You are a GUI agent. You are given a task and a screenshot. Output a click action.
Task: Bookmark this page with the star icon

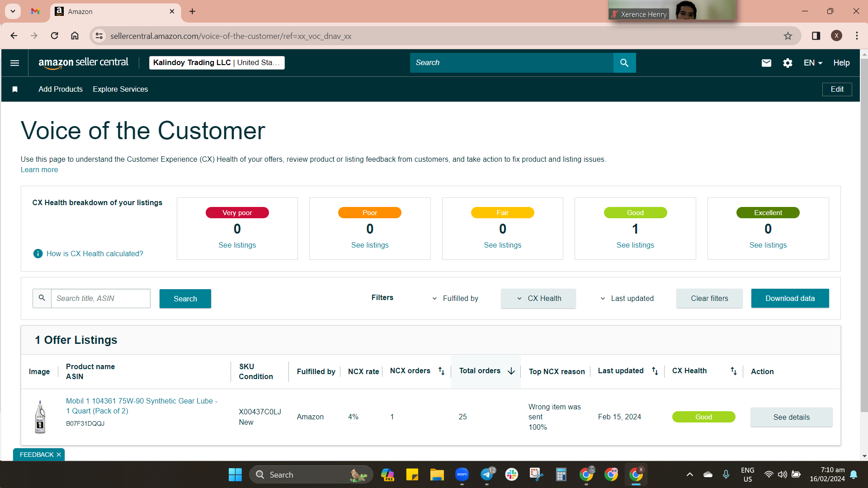788,36
